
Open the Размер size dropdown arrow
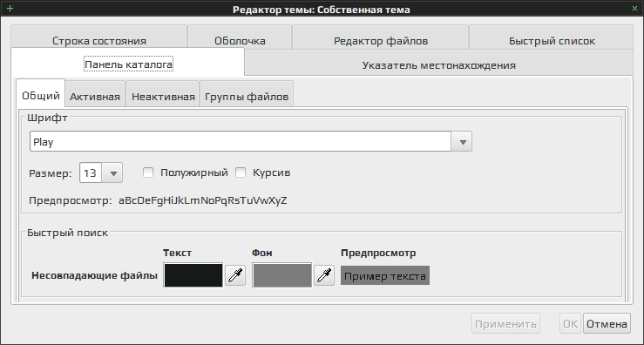[x=112, y=172]
